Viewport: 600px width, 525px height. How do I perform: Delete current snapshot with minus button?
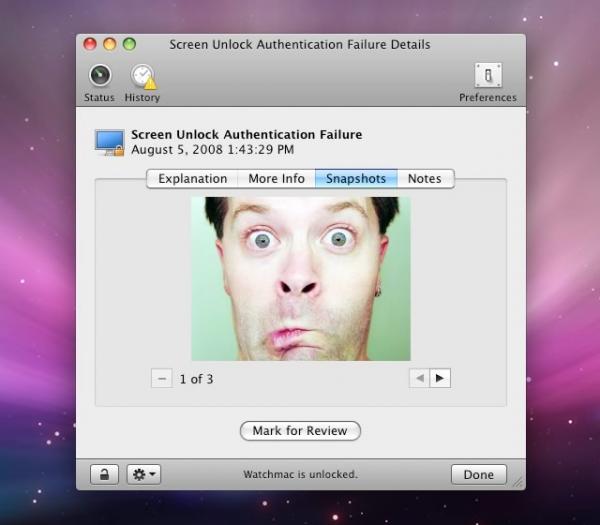(162, 378)
